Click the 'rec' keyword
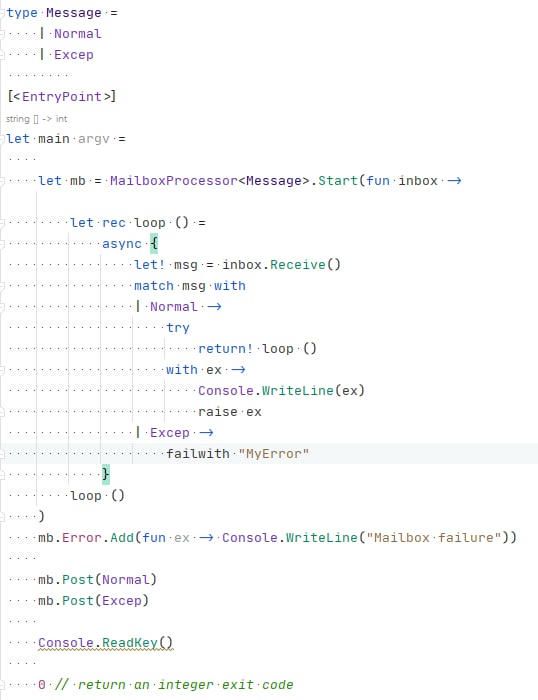 coord(114,223)
